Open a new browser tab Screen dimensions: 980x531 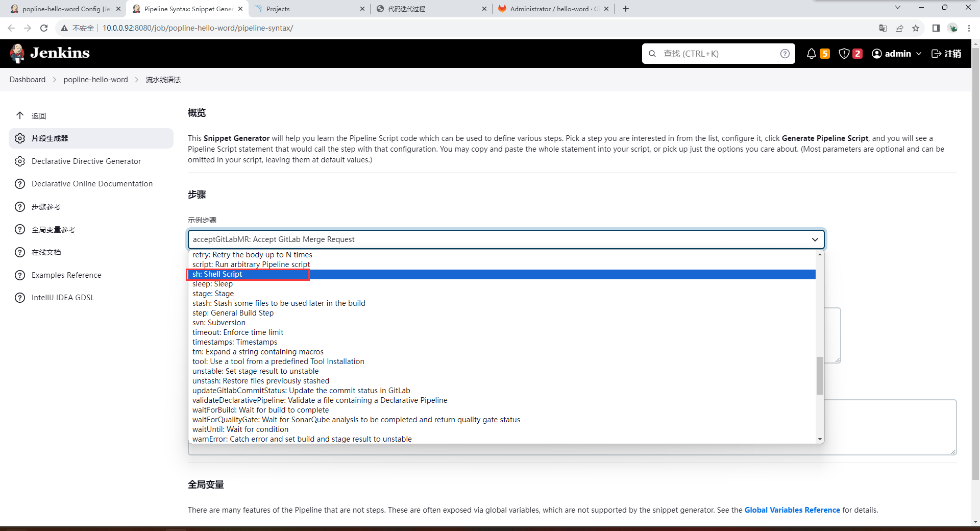[x=626, y=9]
